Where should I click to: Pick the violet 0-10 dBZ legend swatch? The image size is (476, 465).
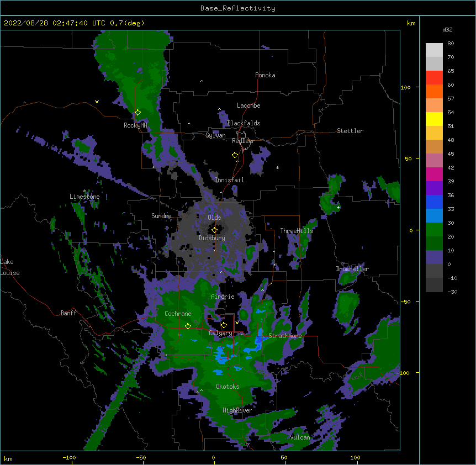click(x=434, y=257)
